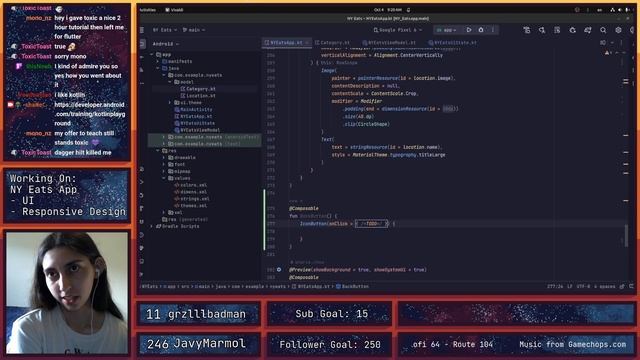Click the editor vertical scrollbar thumb
The height and width of the screenshot is (360, 640).
point(626,236)
